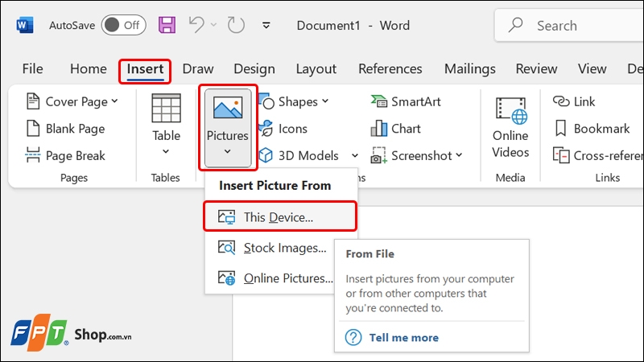This screenshot has width=644, height=362.
Task: Open the Design tab
Action: pos(254,69)
